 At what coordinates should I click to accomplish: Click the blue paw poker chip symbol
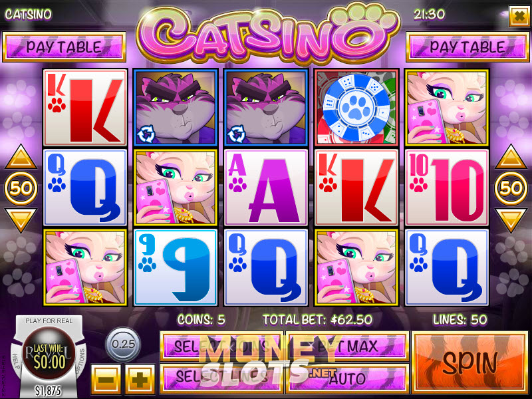(x=356, y=108)
